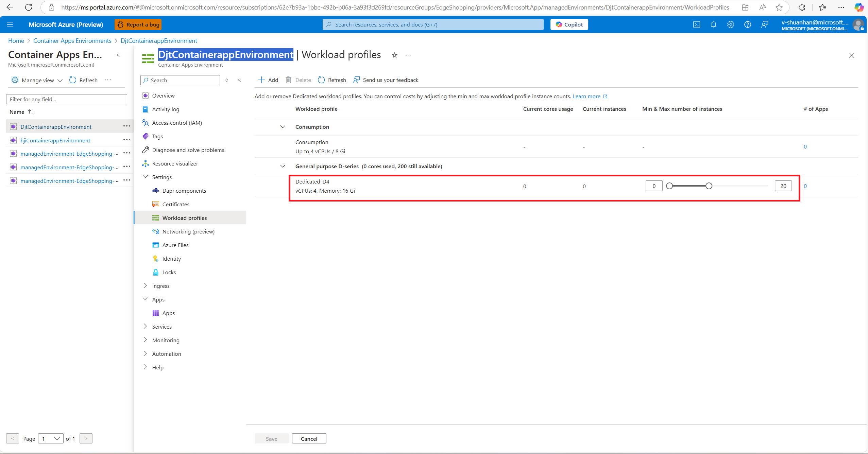Screen dimensions: 868x454
Task: Open the help question mark icon
Action: [x=748, y=24]
